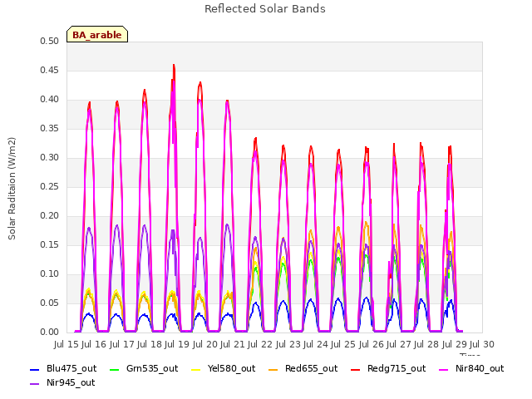Click the 0.35 y-axis tick label

tap(50, 129)
